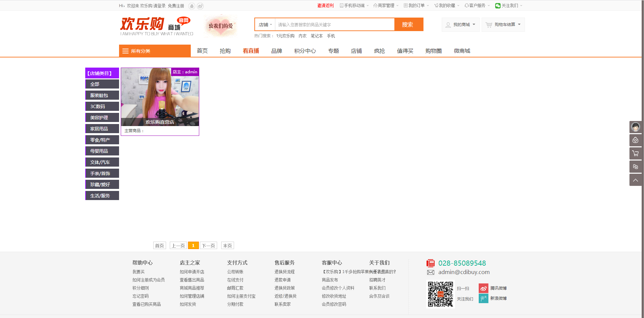Open the 忘记密码 footer link
The height and width of the screenshot is (318, 644).
pyautogui.click(x=141, y=296)
